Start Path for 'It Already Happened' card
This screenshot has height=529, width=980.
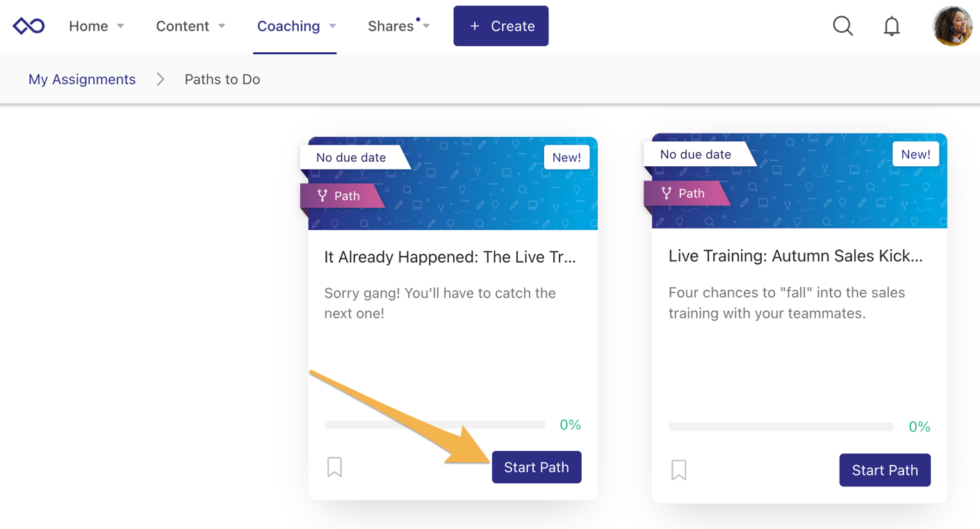tap(536, 467)
